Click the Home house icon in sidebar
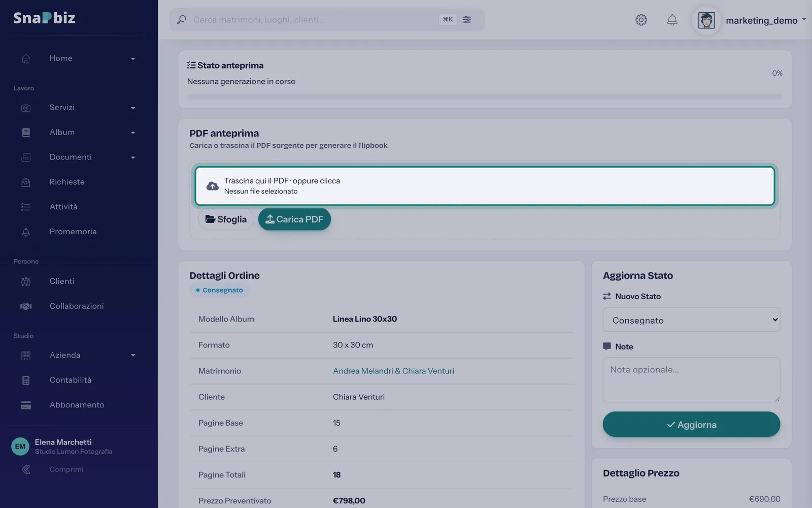Viewport: 812px width, 508px height. click(x=26, y=58)
